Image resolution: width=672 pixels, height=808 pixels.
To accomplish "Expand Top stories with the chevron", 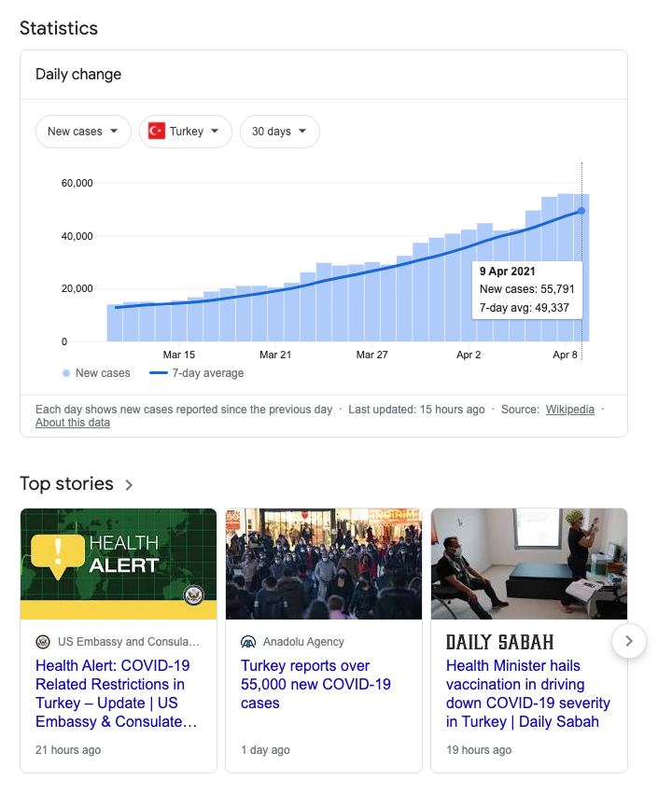I will 129,485.
